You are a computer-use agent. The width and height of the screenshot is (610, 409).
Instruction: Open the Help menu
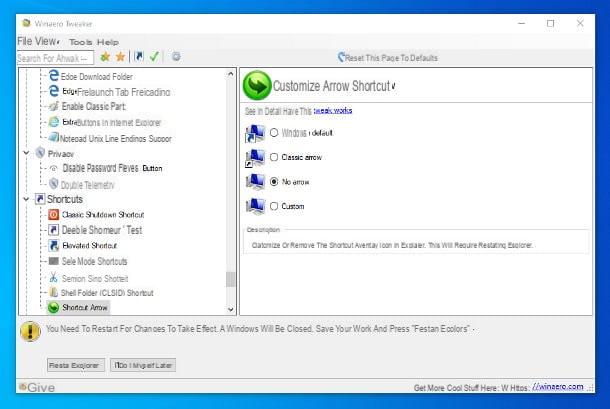[x=108, y=42]
